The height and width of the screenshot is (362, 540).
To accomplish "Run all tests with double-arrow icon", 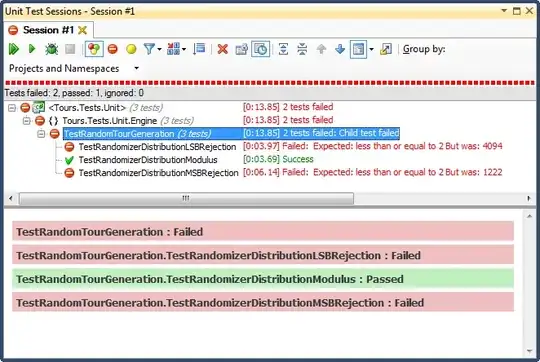I will click(13, 49).
